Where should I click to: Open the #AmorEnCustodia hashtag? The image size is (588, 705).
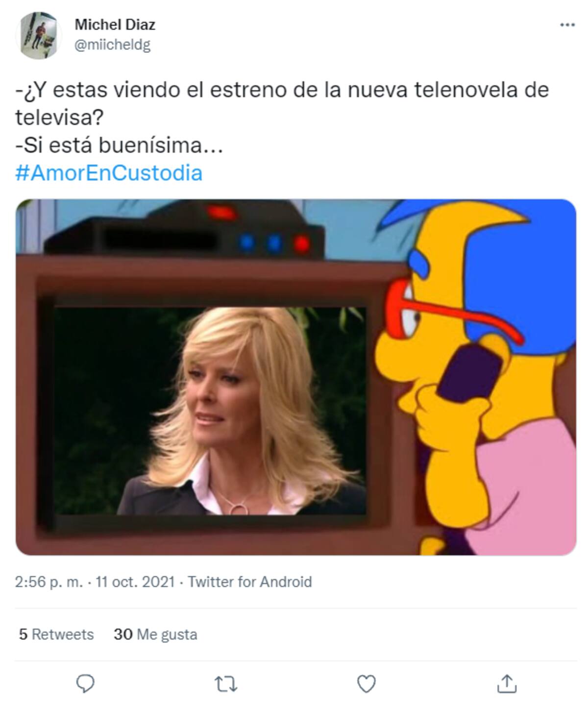click(x=109, y=173)
